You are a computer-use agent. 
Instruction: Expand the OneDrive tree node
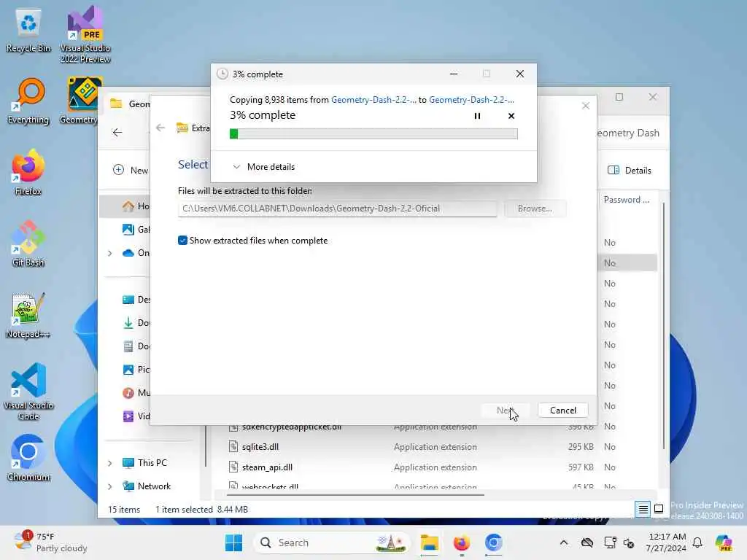click(x=110, y=253)
